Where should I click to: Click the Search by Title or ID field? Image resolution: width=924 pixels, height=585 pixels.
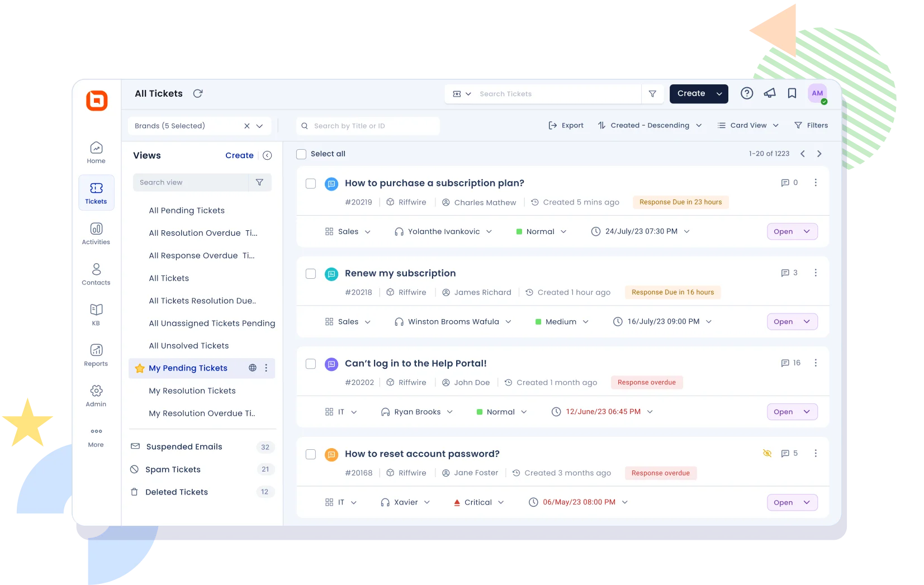pos(368,126)
